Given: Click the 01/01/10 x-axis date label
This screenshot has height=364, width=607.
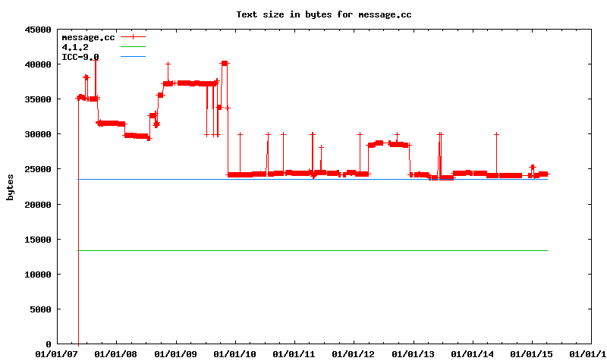Looking at the screenshot, I should 235,354.
